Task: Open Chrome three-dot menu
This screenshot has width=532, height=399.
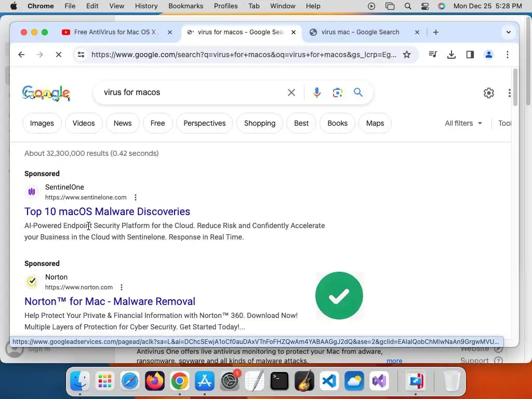Action: 507,55
